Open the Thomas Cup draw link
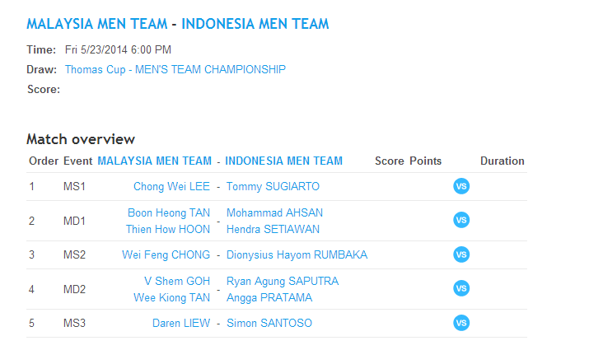 (175, 70)
